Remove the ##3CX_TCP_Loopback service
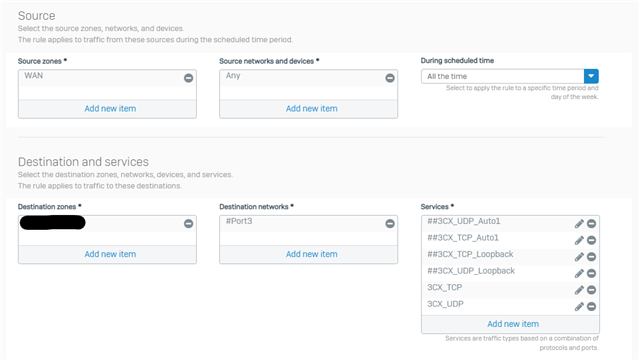The height and width of the screenshot is (361, 640). [x=591, y=257]
